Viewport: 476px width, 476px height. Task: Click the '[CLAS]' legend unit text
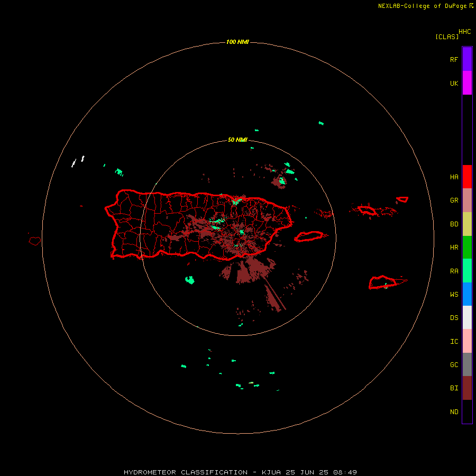pyautogui.click(x=447, y=36)
